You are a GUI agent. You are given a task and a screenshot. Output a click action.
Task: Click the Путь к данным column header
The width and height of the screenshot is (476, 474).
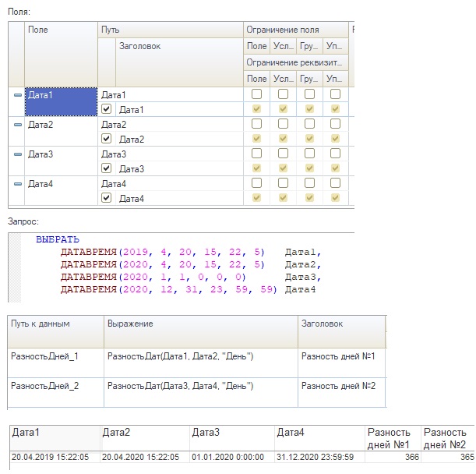tap(55, 331)
